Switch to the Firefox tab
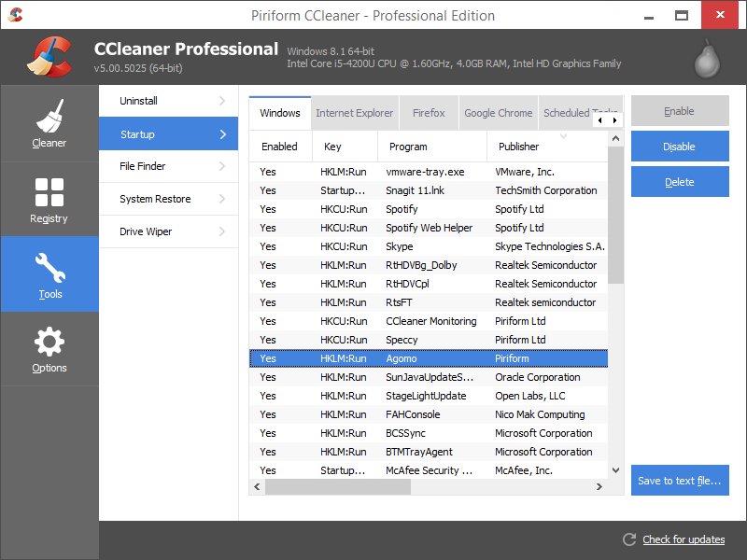The image size is (747, 560). 429,112
